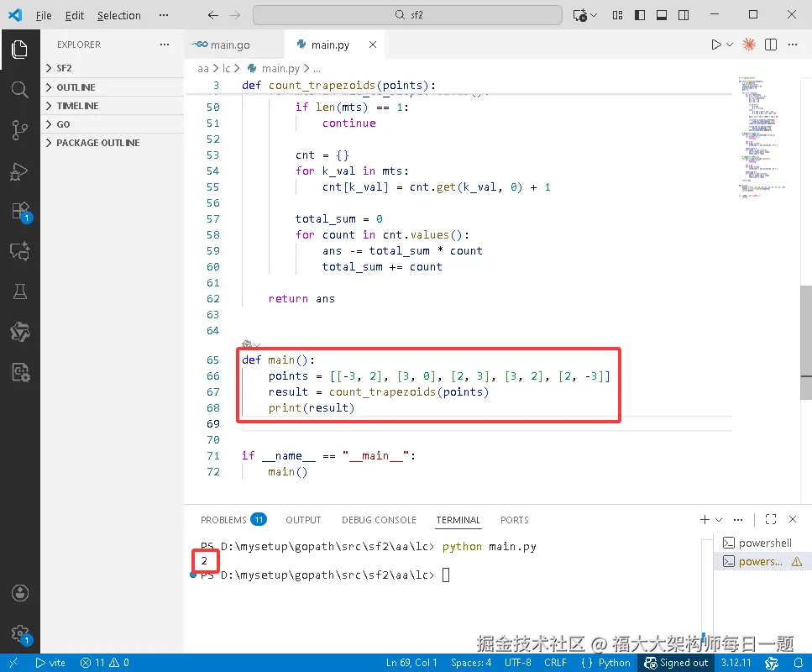Open the Testing flask view
This screenshot has width=812, height=672.
click(x=19, y=291)
